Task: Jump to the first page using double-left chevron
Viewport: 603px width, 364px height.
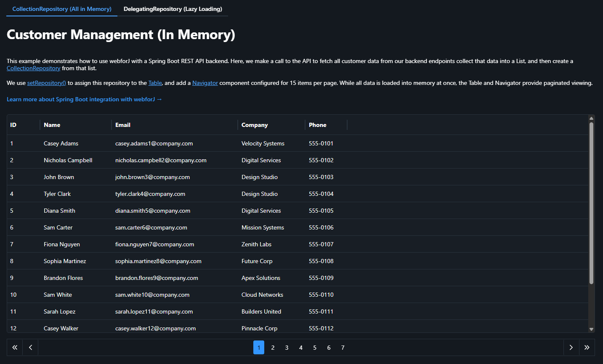Action: [x=14, y=347]
